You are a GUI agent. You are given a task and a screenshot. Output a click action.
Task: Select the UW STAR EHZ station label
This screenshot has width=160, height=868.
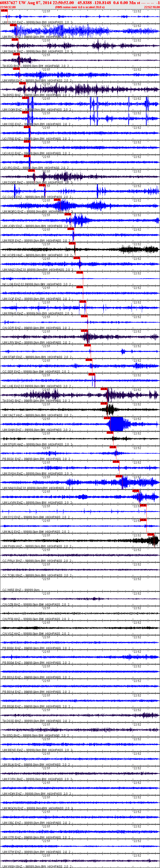click(37, 357)
